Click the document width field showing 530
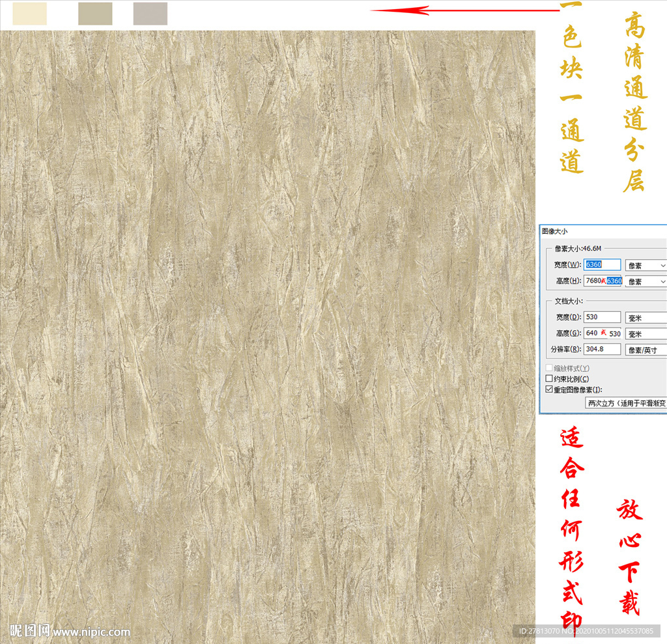This screenshot has width=667, height=644. 602,317
